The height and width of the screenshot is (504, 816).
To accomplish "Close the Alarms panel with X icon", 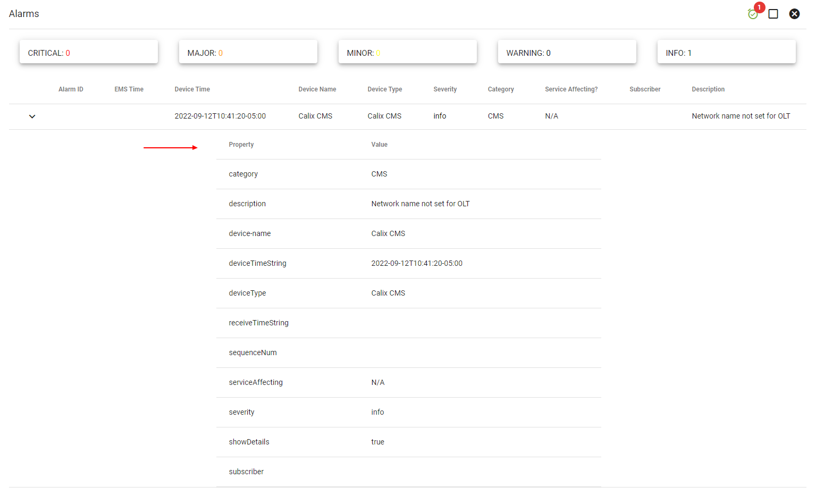I will coord(794,14).
